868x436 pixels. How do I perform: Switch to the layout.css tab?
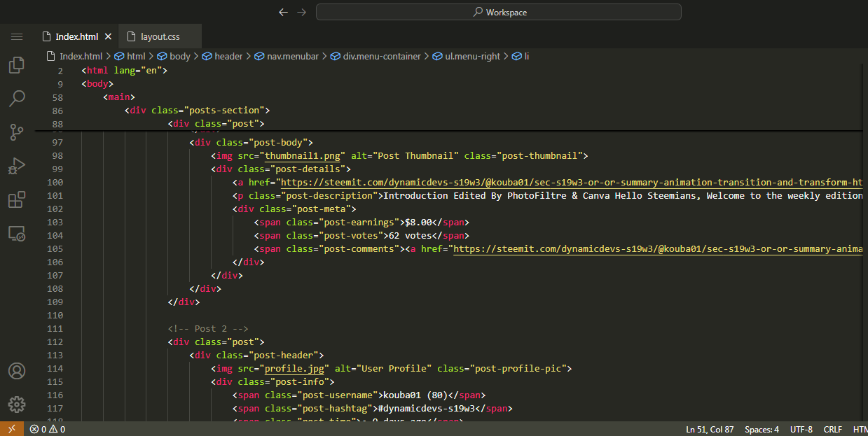(160, 36)
